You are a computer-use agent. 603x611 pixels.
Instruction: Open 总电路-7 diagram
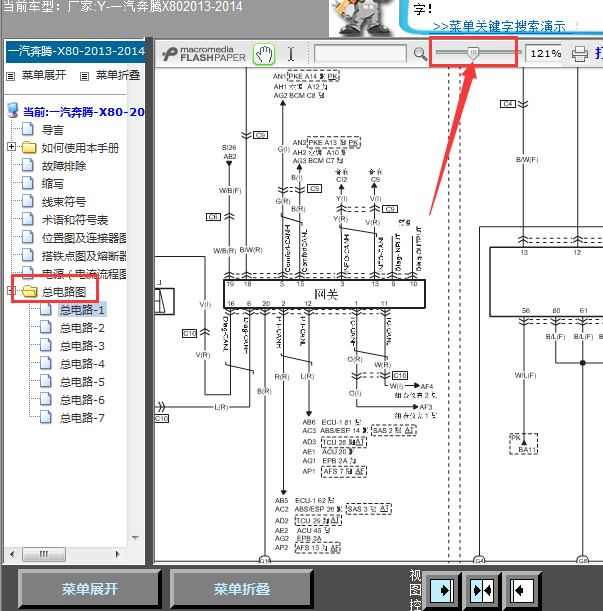(x=82, y=418)
